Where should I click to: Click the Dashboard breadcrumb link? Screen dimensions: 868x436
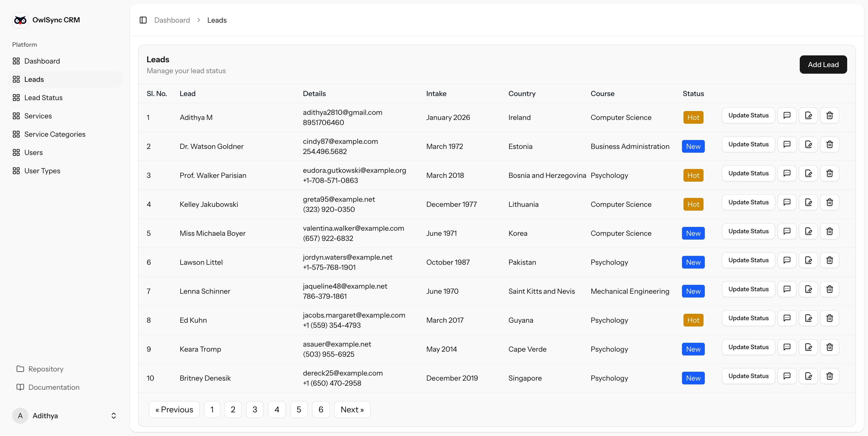[172, 20]
